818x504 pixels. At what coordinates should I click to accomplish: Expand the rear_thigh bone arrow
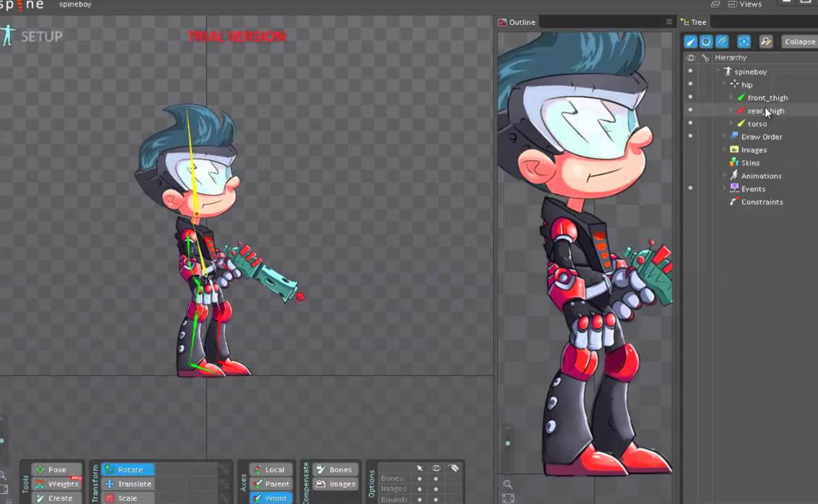731,111
